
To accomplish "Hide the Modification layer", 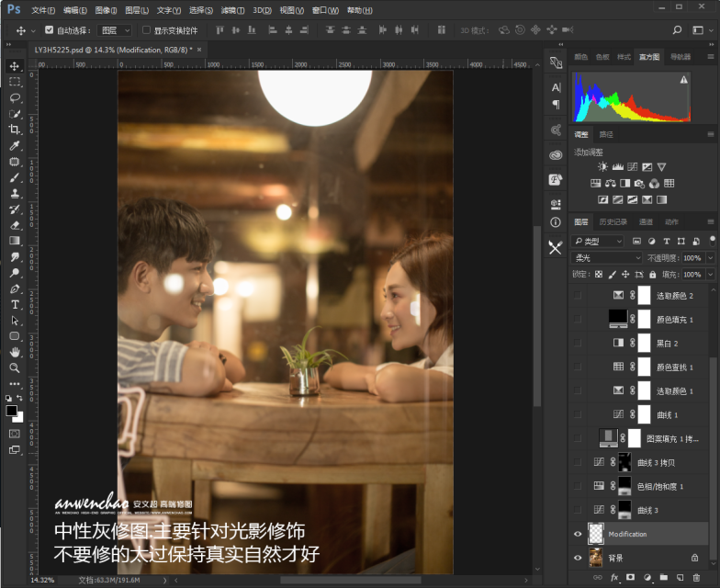I will (x=578, y=534).
